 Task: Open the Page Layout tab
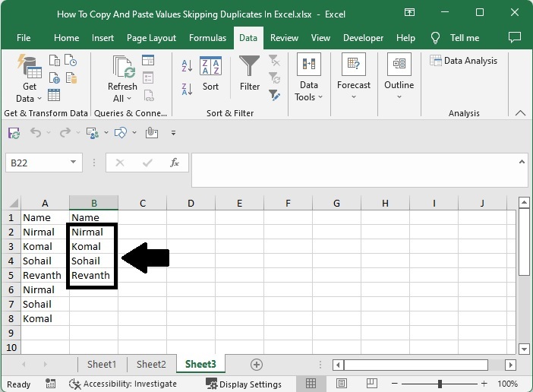151,38
